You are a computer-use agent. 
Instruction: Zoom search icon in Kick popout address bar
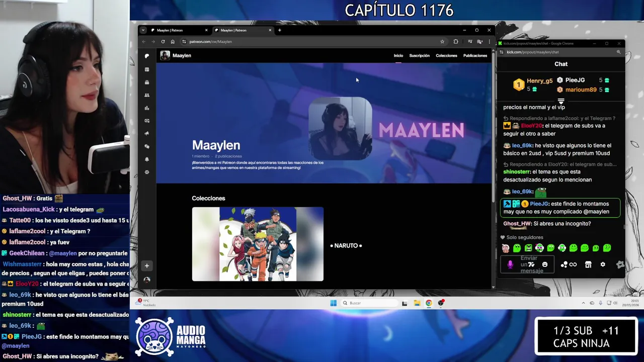click(x=618, y=52)
